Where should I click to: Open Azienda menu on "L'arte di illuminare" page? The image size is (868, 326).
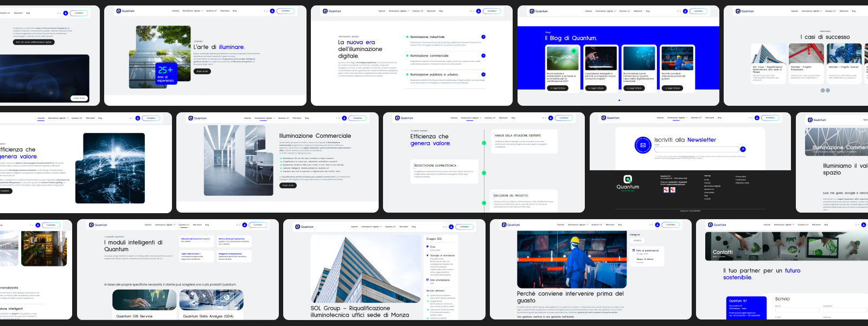(175, 11)
